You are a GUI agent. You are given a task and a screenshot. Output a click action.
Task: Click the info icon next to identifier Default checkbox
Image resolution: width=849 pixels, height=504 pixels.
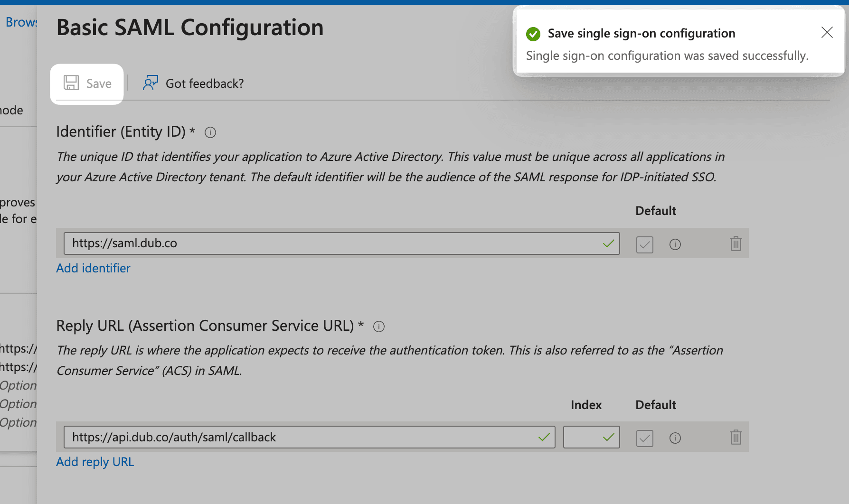675,244
